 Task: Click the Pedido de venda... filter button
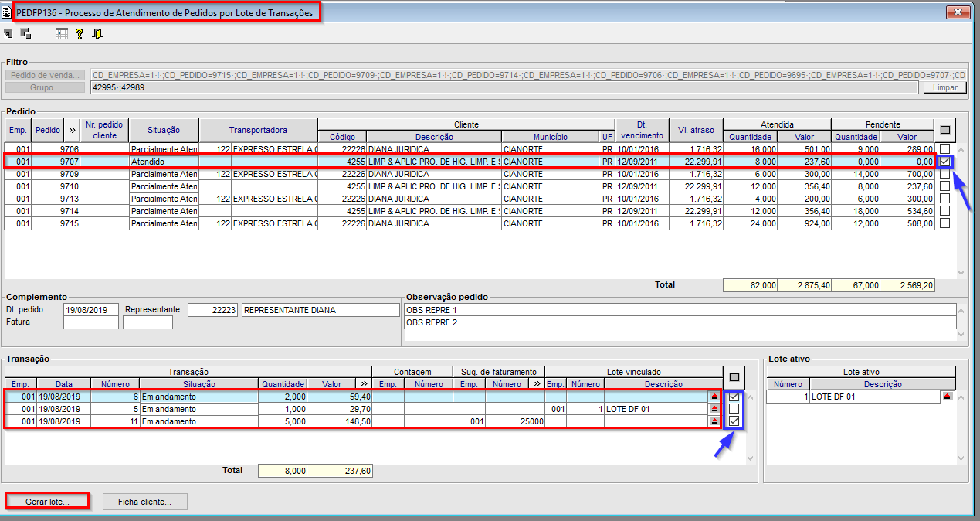coord(46,75)
